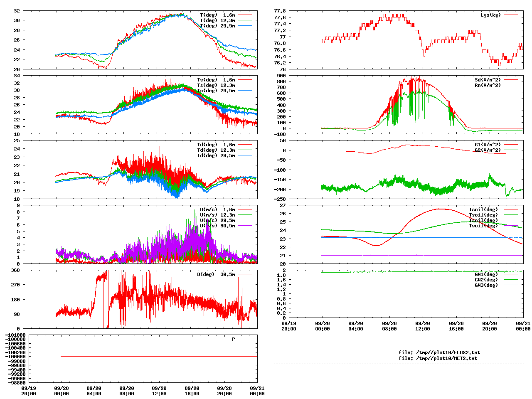Image resolution: width=532 pixels, height=399 pixels.
Task: Pick the "T(deg) 29.5m" legend entry
Action: pos(217,26)
